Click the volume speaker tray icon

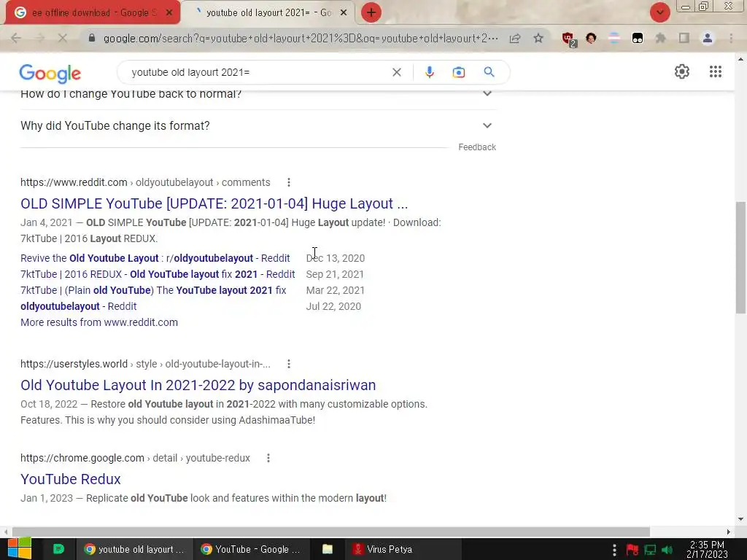pyautogui.click(x=667, y=550)
